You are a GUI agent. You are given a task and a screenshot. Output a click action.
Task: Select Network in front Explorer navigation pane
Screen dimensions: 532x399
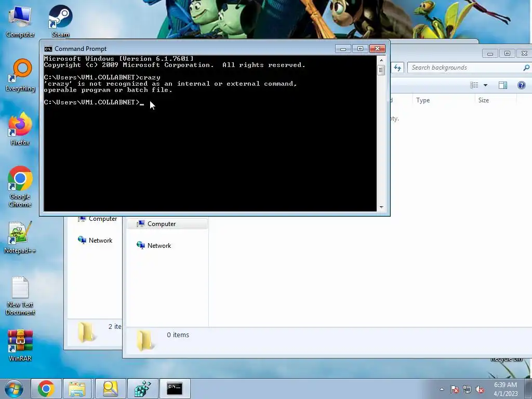coord(153,246)
